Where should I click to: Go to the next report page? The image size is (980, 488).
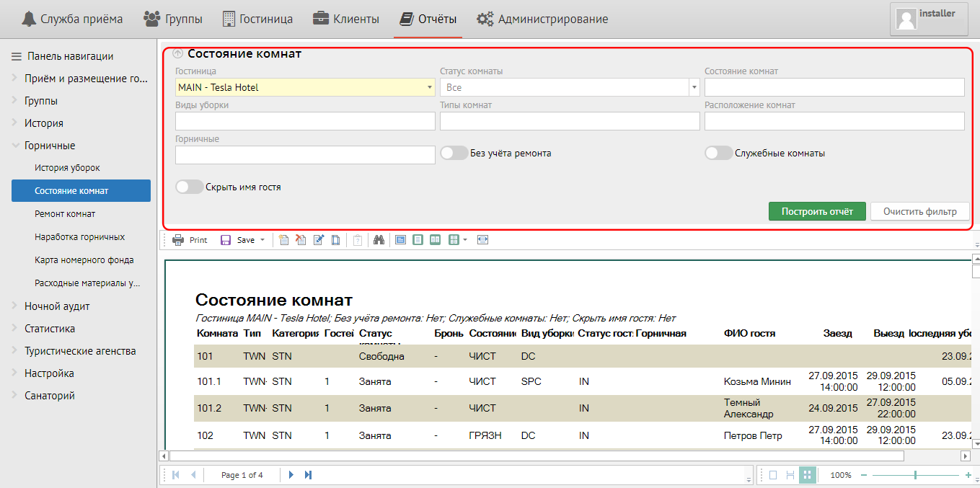click(291, 475)
